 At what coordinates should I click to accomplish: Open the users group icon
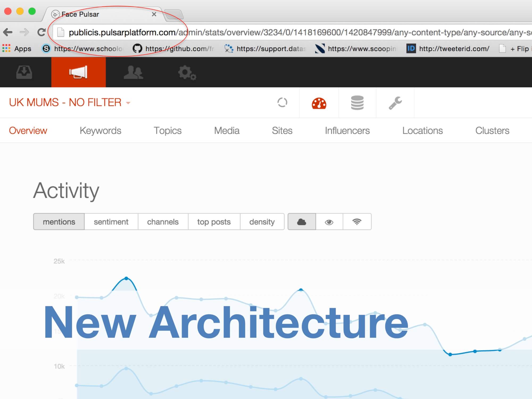pyautogui.click(x=134, y=72)
